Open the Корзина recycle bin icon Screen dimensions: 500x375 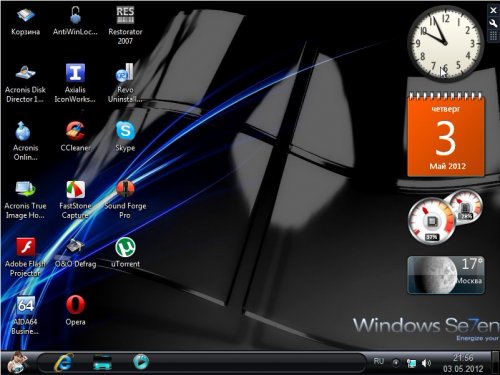25,22
